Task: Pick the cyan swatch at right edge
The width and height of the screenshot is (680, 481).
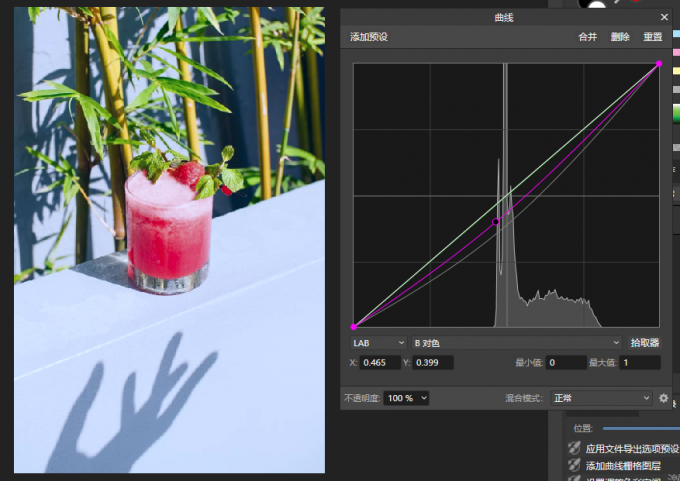Action: (x=677, y=34)
